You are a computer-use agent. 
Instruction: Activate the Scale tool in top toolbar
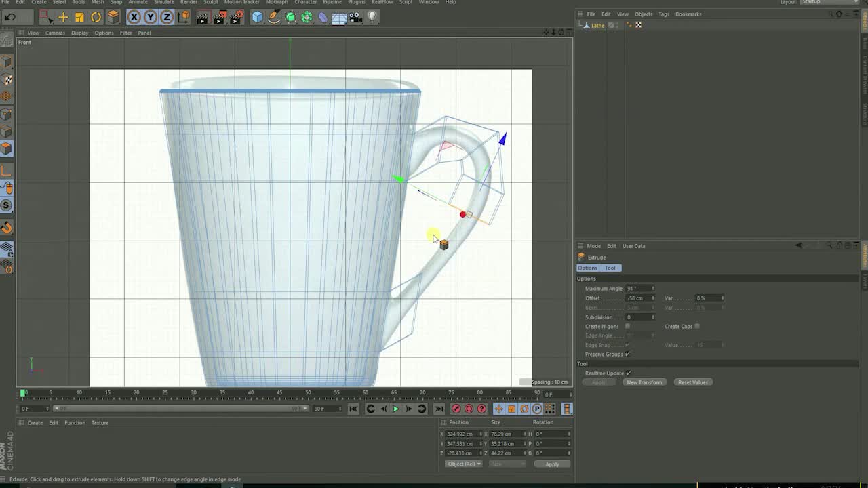79,17
